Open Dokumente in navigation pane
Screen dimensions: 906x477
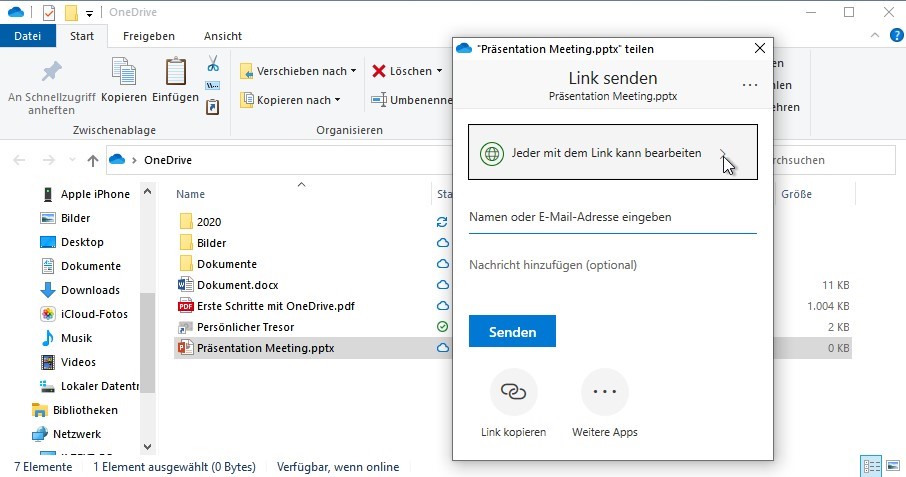80,266
